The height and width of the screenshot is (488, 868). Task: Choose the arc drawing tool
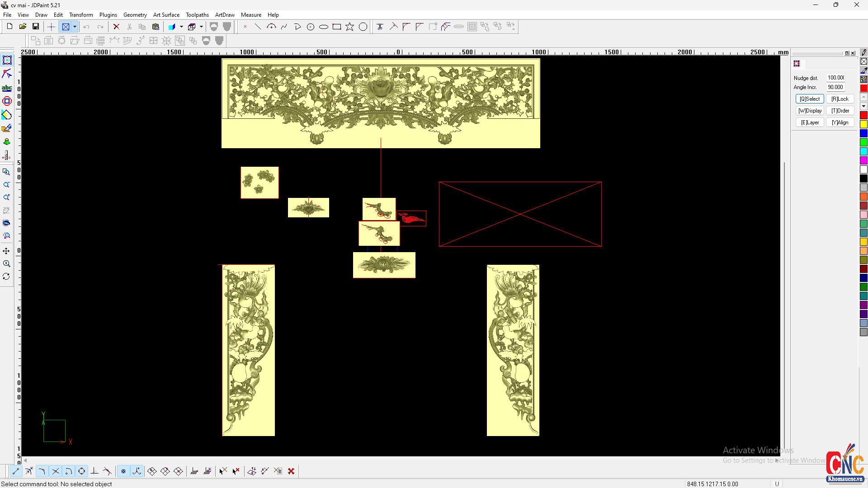coord(271,27)
